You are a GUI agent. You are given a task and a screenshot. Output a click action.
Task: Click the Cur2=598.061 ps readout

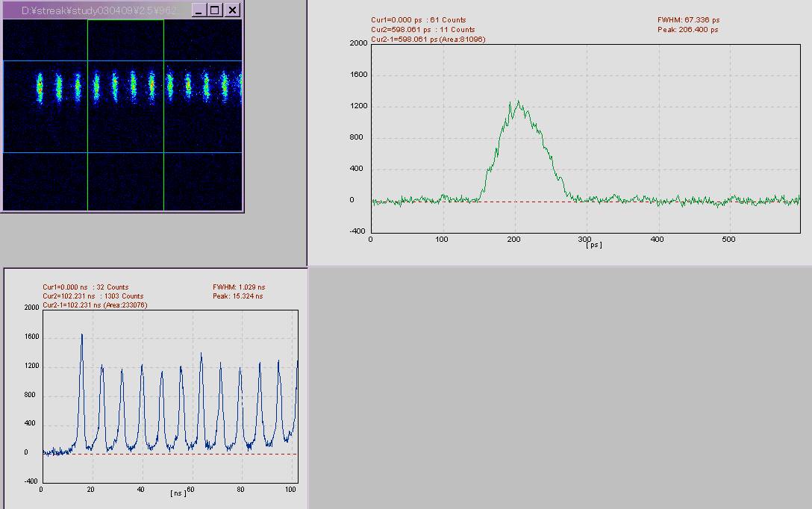pos(422,30)
